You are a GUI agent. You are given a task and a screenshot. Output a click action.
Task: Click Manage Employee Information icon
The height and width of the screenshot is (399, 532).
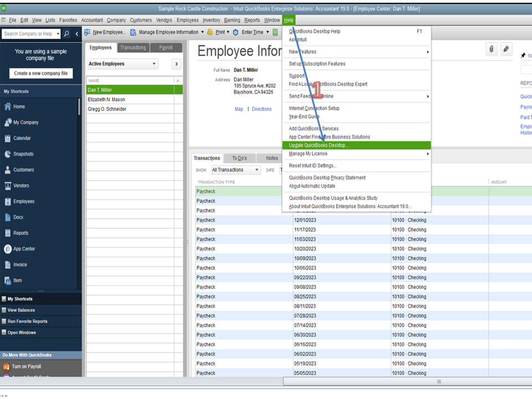(x=134, y=32)
